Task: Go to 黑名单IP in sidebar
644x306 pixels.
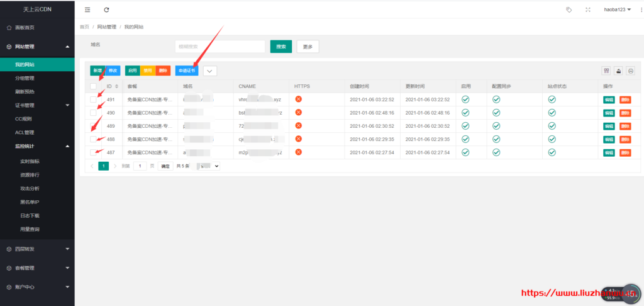Action: pos(30,201)
